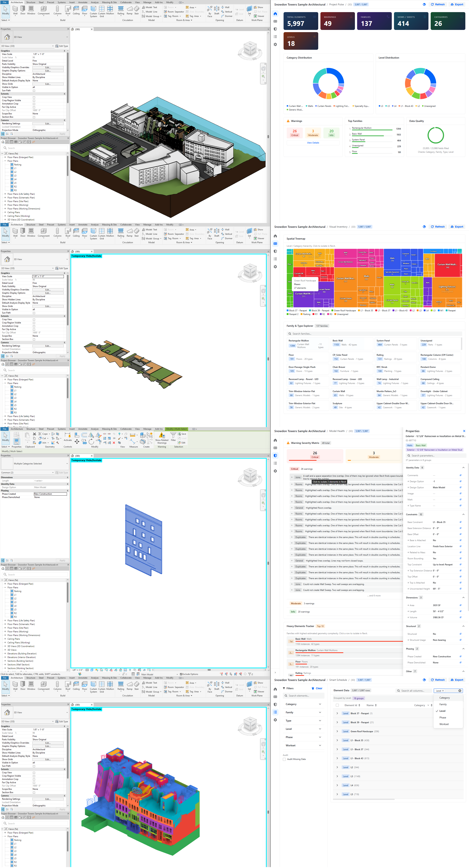Click the Clear filters button
Image resolution: width=469 pixels, height=868 pixels.
[317, 688]
